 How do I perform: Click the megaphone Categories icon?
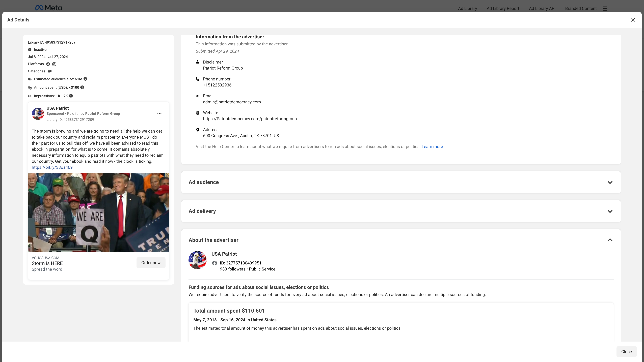click(50, 71)
